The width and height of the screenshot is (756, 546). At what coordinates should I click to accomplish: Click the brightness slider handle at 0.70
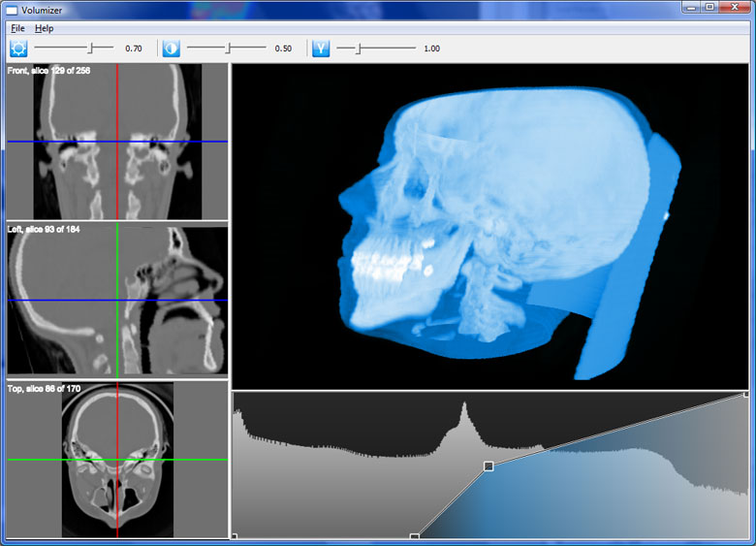click(x=91, y=48)
